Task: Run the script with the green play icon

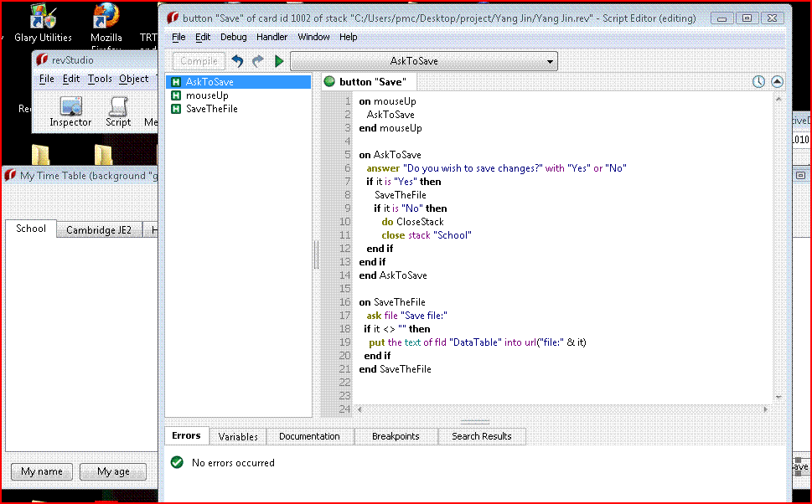Action: tap(279, 61)
